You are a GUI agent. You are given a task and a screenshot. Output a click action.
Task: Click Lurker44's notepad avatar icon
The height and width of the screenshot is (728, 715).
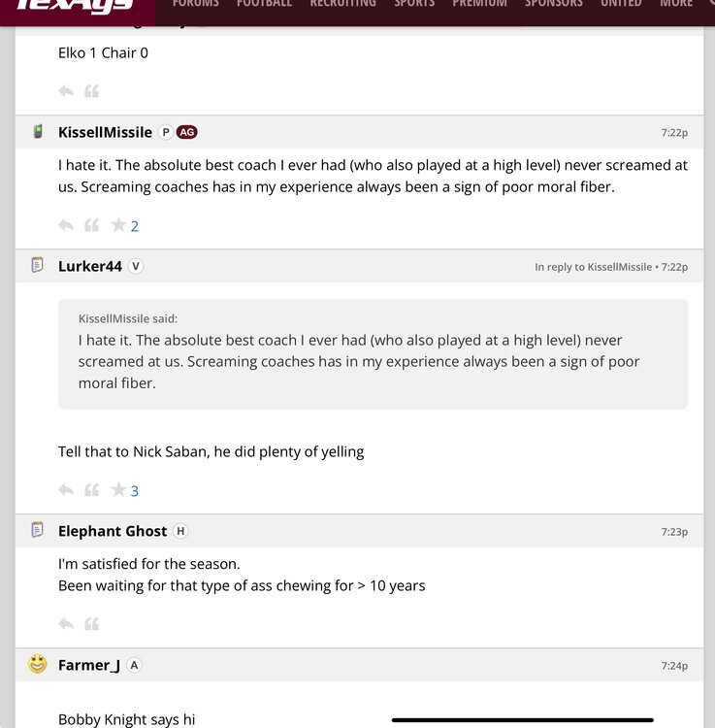37,265
